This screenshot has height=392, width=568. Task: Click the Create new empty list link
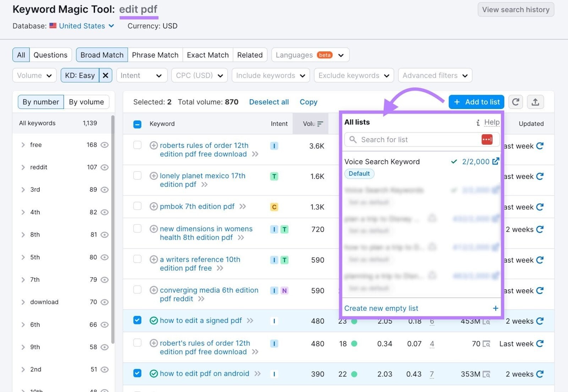381,308
